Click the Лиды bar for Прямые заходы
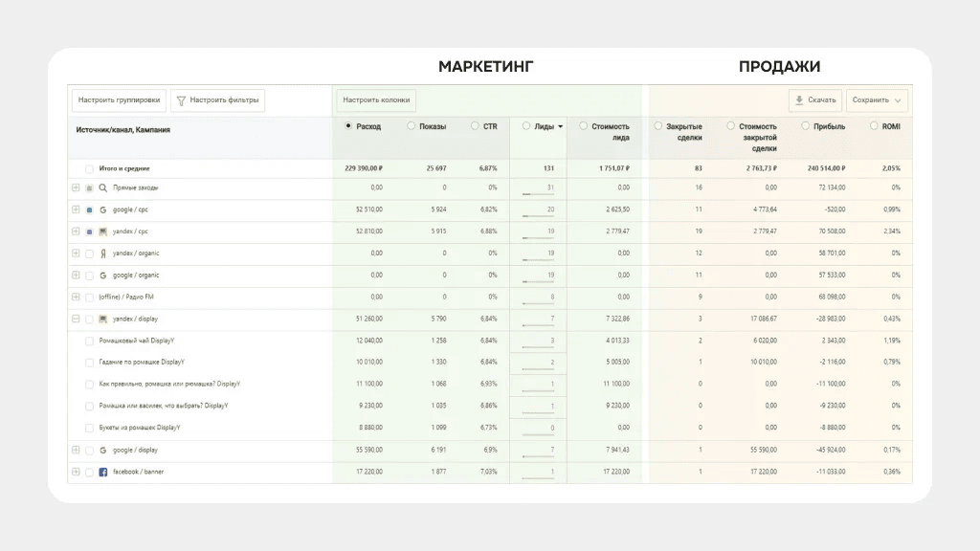 pos(538,194)
